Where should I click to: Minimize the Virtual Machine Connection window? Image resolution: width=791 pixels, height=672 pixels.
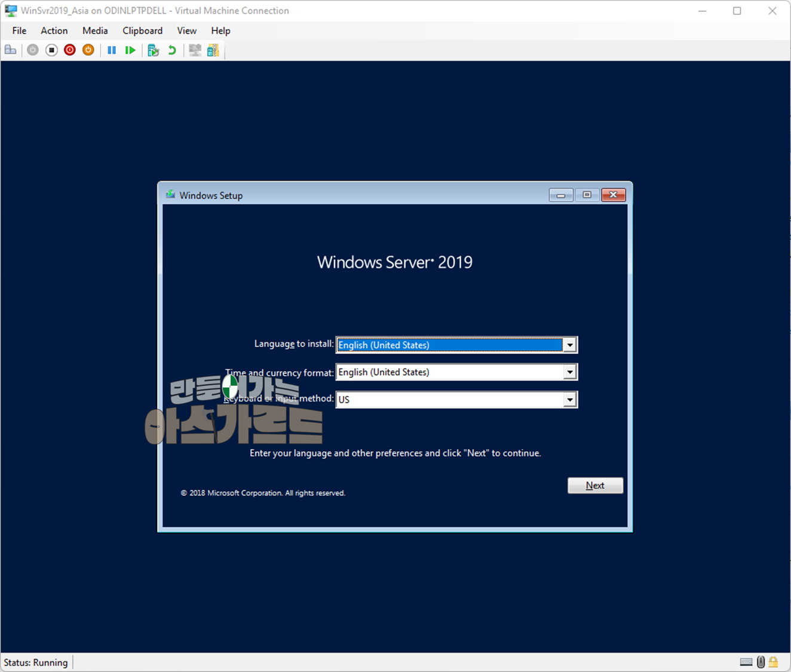(x=702, y=11)
